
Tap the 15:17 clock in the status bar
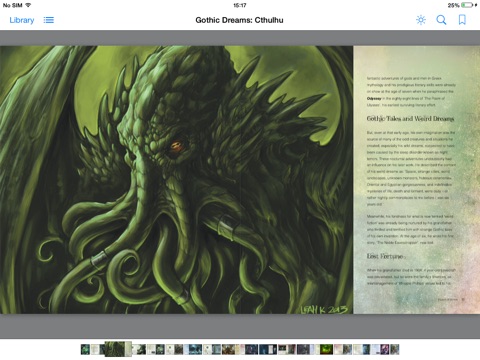pos(240,5)
